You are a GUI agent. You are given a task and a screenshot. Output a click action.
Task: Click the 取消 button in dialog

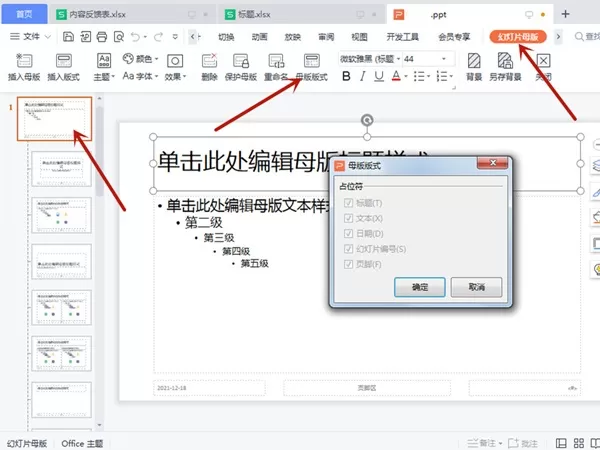pos(476,287)
